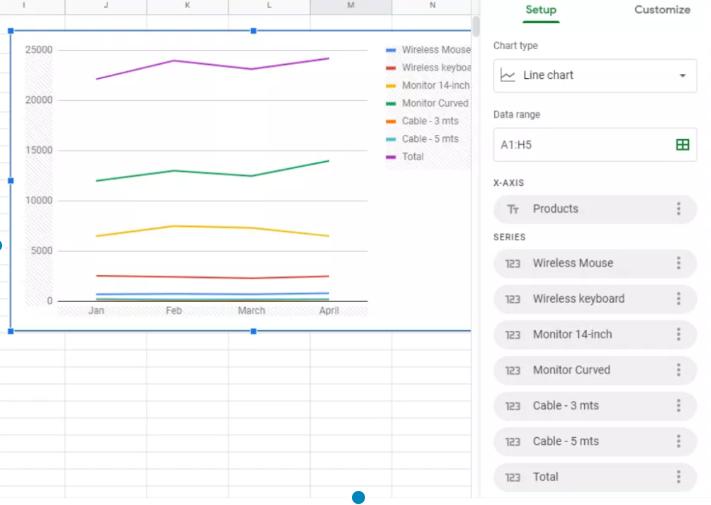The width and height of the screenshot is (711, 505).
Task: Click the chart's top-center resize handle
Action: pos(253,31)
